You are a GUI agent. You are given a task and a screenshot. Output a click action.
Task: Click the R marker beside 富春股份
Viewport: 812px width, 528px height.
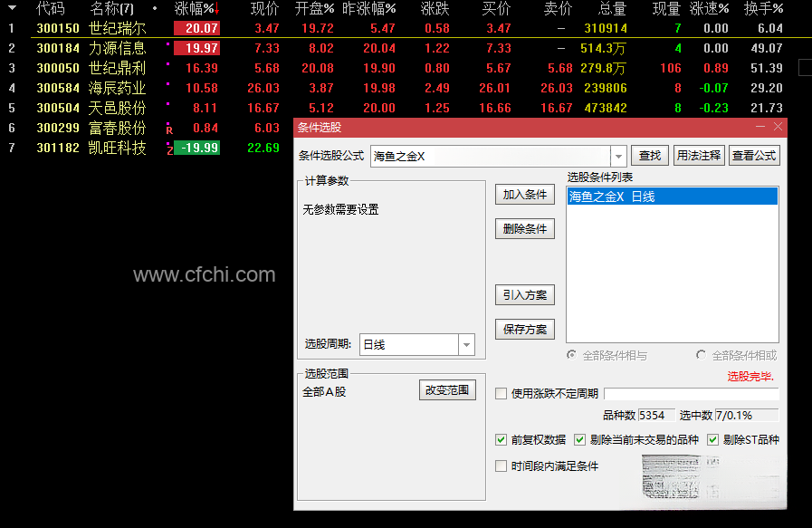(169, 130)
